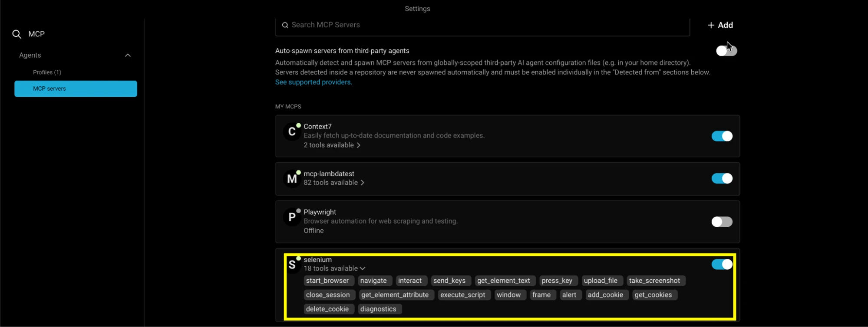Click the 'MY MCPS' section heading
Viewport: 868px width, 327px height.
coord(288,107)
